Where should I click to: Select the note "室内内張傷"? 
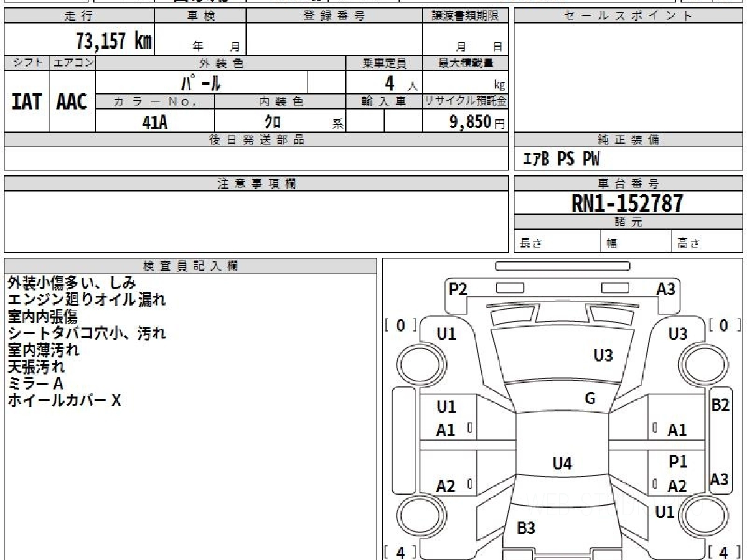point(42,317)
